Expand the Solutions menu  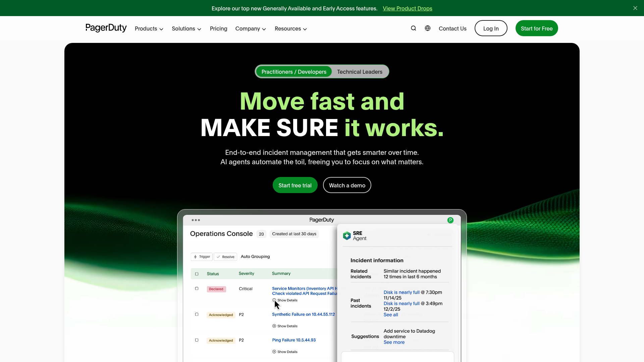pos(186,28)
